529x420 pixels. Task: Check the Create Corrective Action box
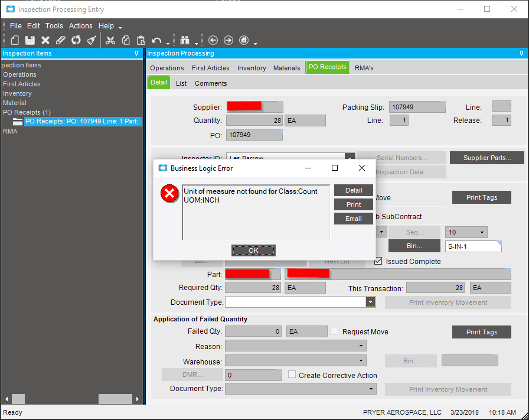point(292,375)
